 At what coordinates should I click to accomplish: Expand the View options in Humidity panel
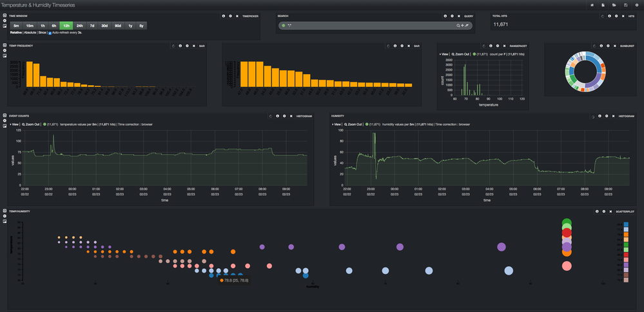click(337, 124)
